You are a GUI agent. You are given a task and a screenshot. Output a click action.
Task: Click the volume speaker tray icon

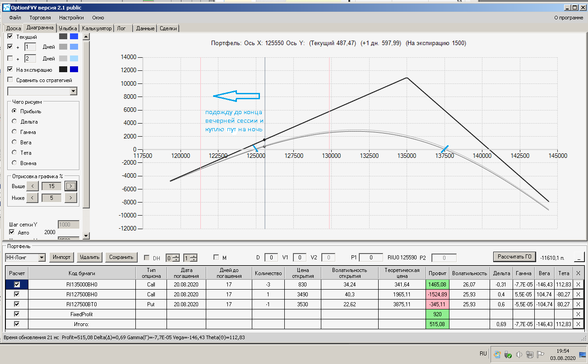point(519,355)
